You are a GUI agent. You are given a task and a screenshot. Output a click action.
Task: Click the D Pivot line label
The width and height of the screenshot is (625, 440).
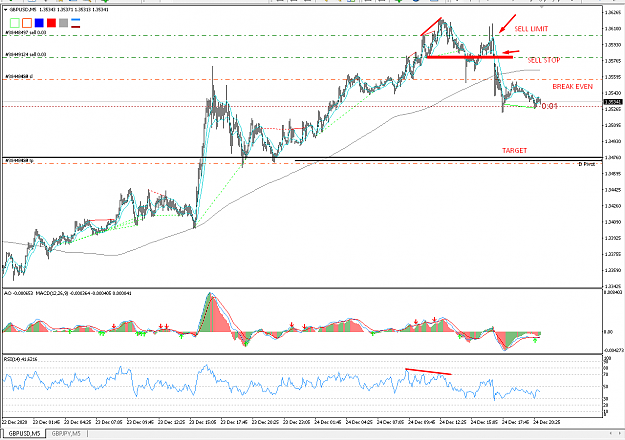586,164
